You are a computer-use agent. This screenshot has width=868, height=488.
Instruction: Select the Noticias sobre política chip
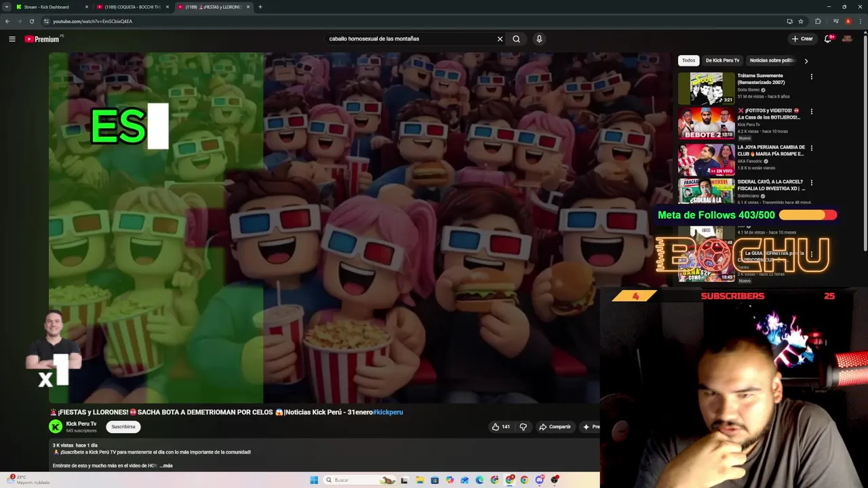click(772, 60)
